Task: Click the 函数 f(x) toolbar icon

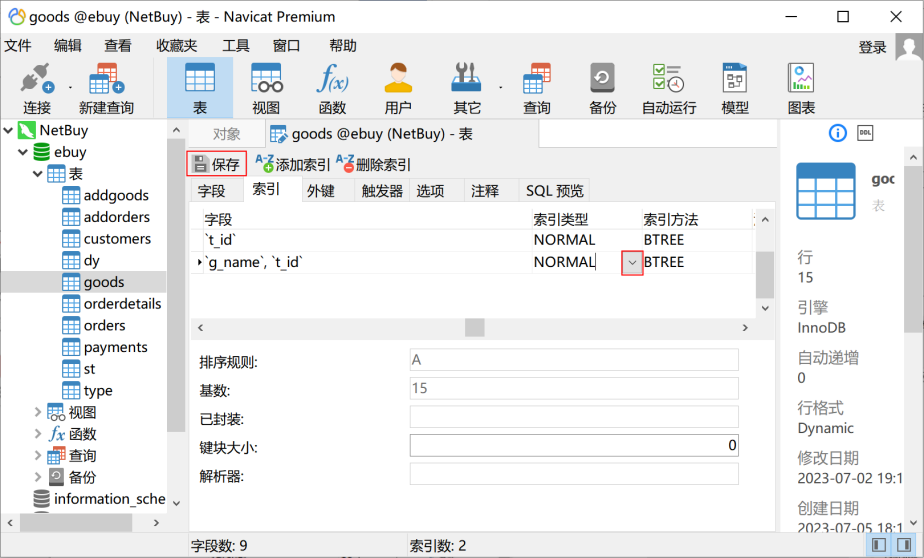Action: click(x=332, y=88)
